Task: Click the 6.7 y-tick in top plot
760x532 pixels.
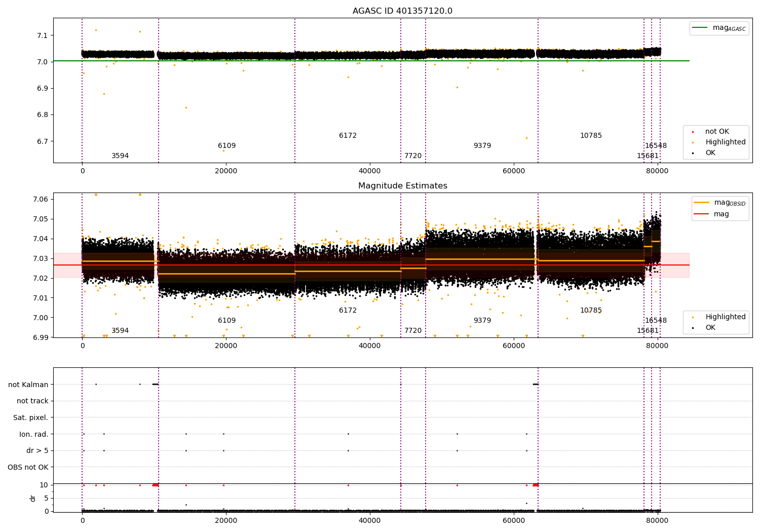Action: click(42, 141)
